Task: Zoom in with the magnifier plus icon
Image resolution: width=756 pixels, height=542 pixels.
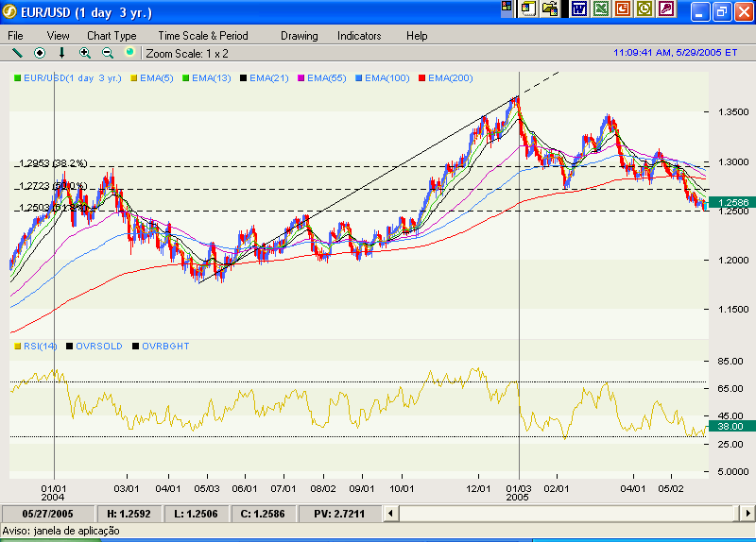Action: (x=85, y=53)
